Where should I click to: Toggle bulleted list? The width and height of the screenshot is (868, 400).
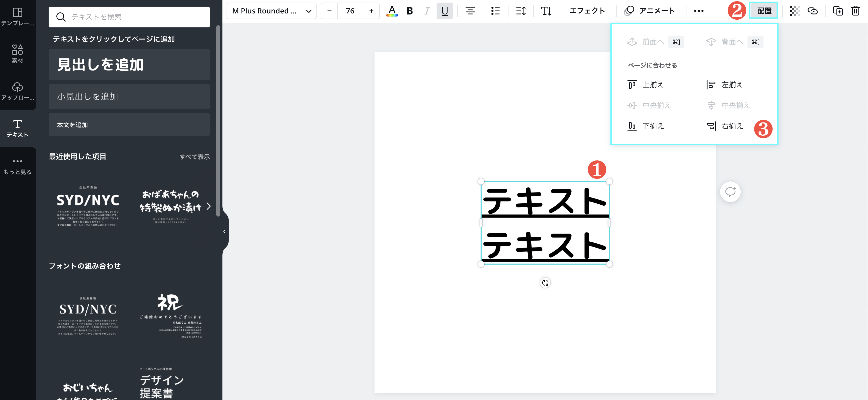pyautogui.click(x=495, y=11)
